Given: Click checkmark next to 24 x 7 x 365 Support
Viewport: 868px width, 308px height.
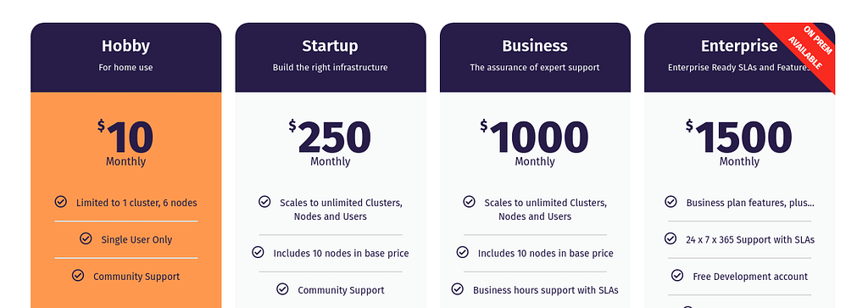Looking at the screenshot, I should pos(670,238).
